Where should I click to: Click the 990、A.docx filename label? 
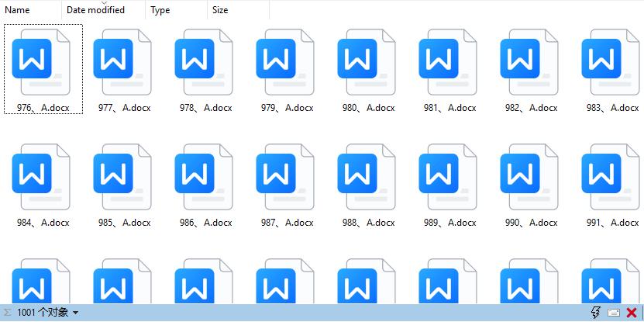(x=531, y=223)
